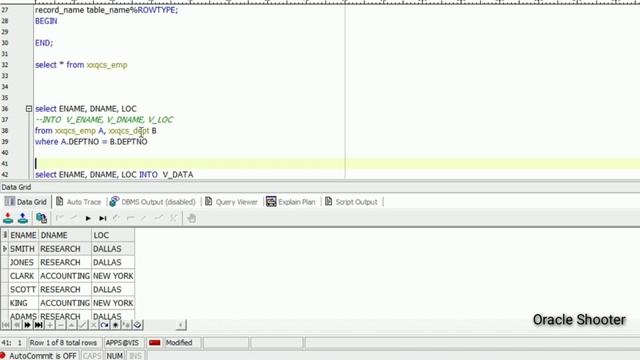Click the single play arrow in grid toolbar
640x360 pixels.
88,218
